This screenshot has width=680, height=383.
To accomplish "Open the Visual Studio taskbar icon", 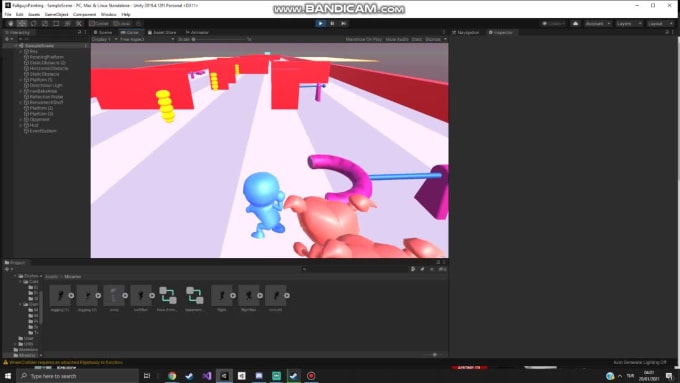I will pos(206,376).
